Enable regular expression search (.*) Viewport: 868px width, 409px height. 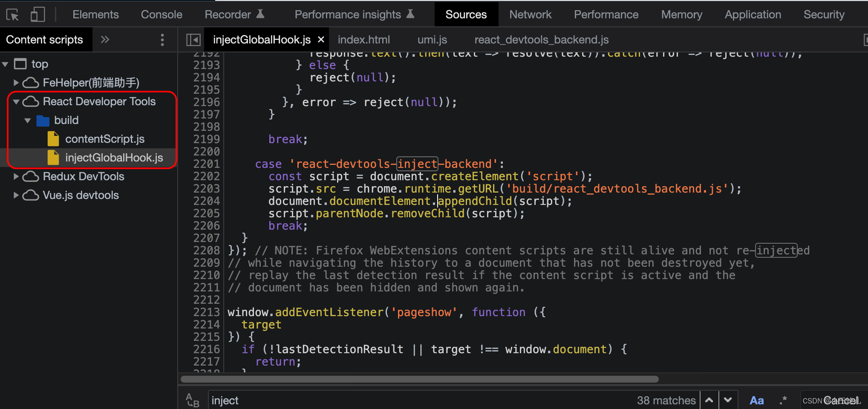(783, 400)
